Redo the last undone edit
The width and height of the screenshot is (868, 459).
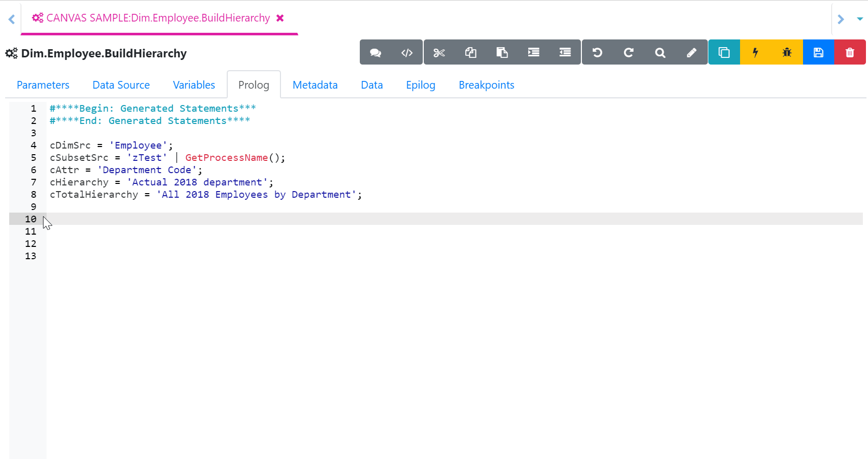(x=628, y=52)
